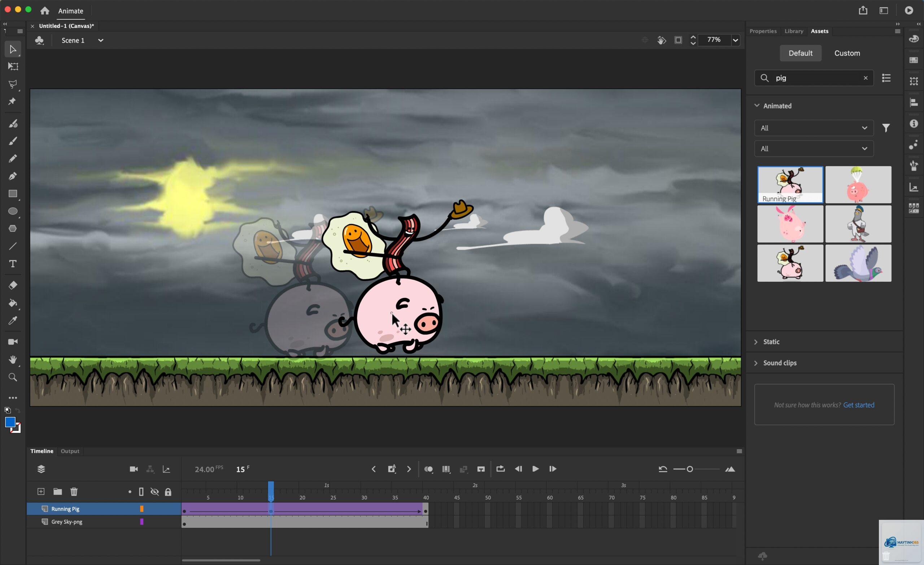This screenshot has width=924, height=565.
Task: Select the Hand tool
Action: pos(13,360)
